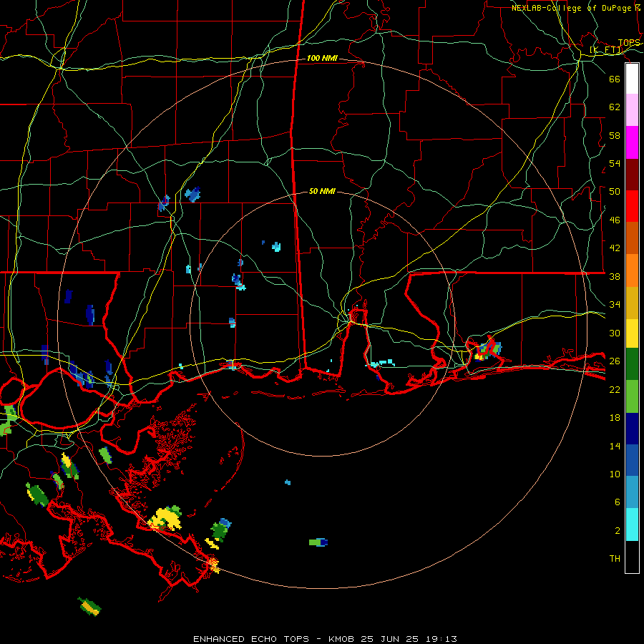This screenshot has height=644, width=644.
Task: Click the '50 NMI' range ring label
Action: point(322,191)
